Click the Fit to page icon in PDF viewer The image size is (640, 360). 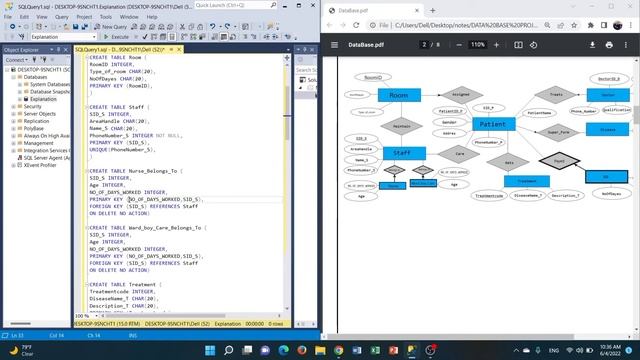pyautogui.click(x=518, y=45)
